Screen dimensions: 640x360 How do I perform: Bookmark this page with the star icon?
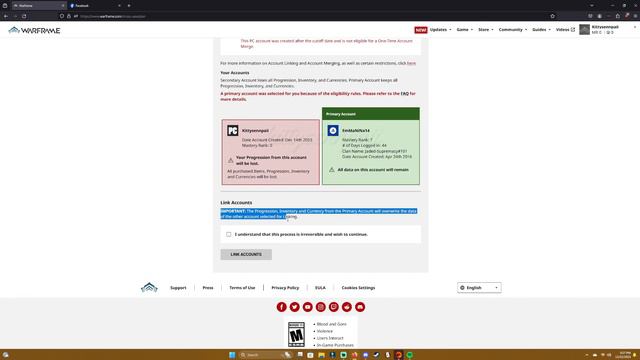552,16
